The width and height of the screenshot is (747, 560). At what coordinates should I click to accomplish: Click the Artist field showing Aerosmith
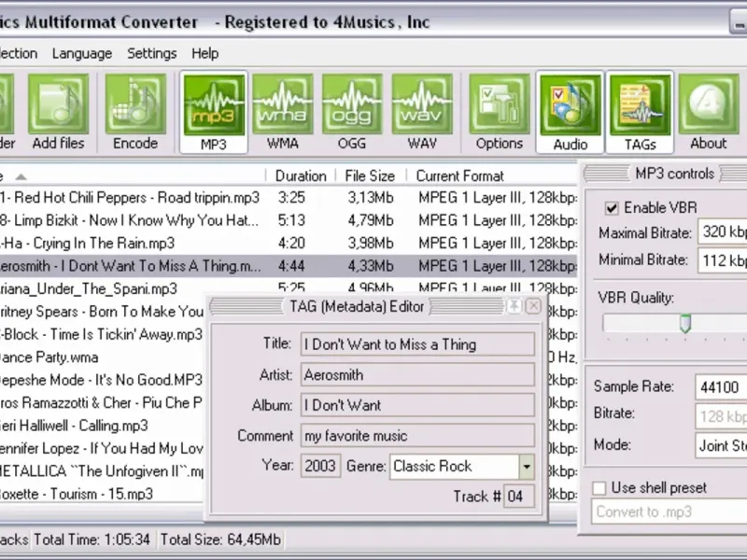tap(417, 375)
